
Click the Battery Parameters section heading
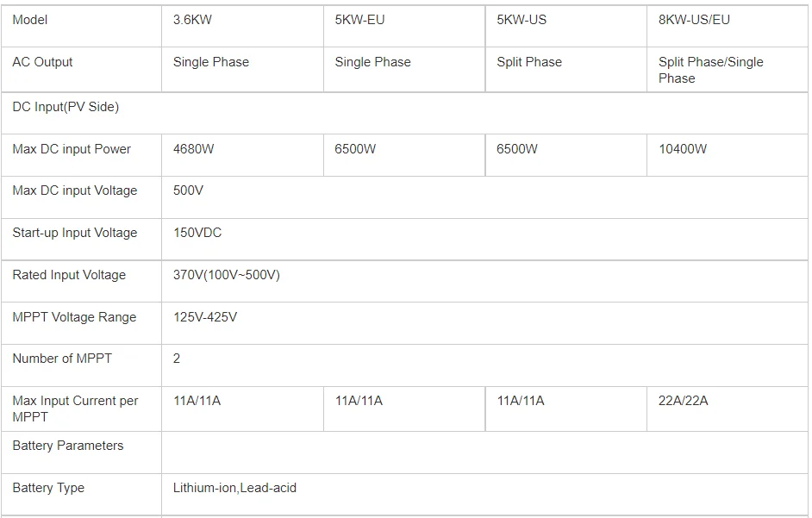[68, 446]
